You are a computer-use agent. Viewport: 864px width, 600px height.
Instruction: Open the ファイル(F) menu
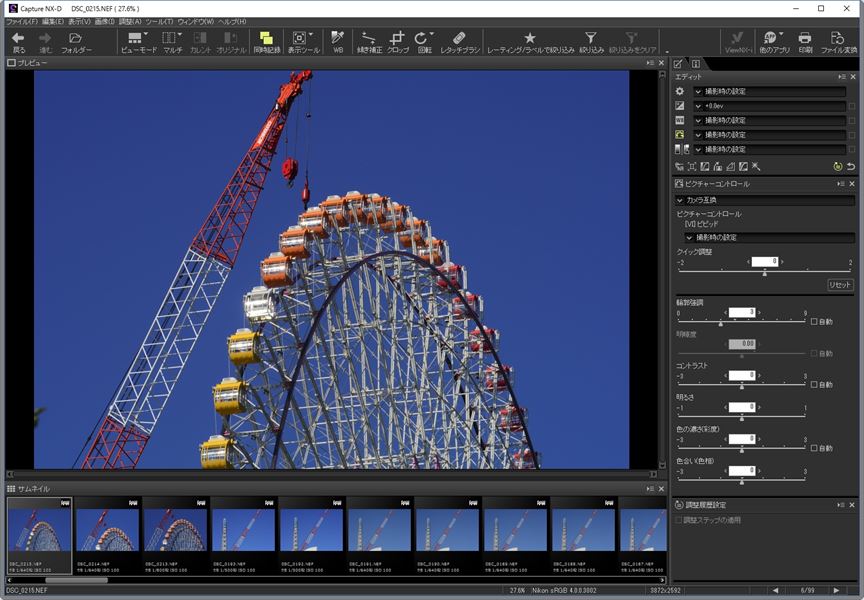point(22,21)
